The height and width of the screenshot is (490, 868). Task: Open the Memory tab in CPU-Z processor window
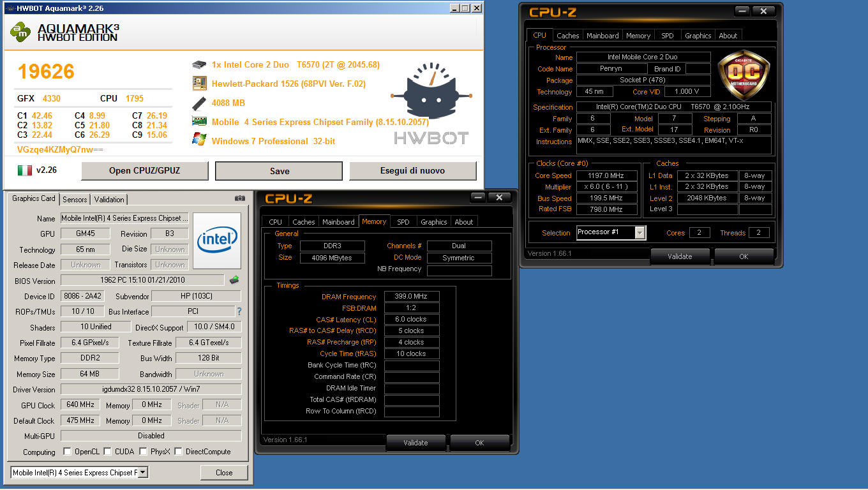coord(638,36)
